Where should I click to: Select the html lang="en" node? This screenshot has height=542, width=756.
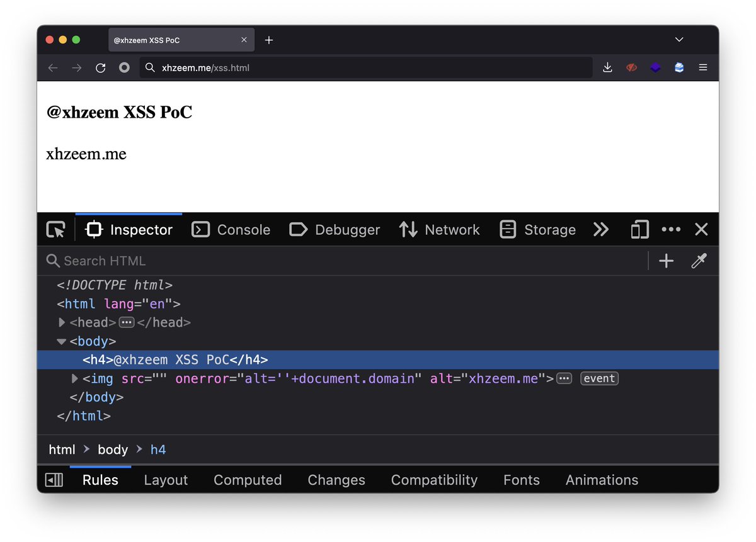[118, 303]
